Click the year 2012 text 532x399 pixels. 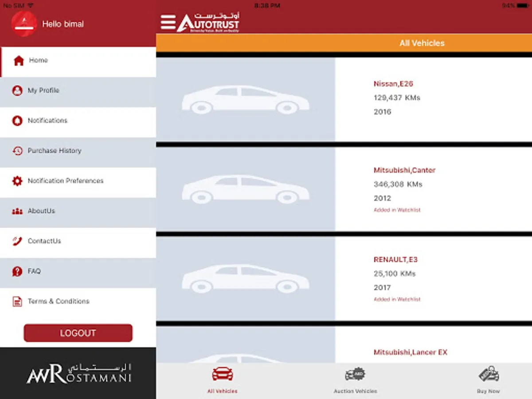pyautogui.click(x=382, y=198)
